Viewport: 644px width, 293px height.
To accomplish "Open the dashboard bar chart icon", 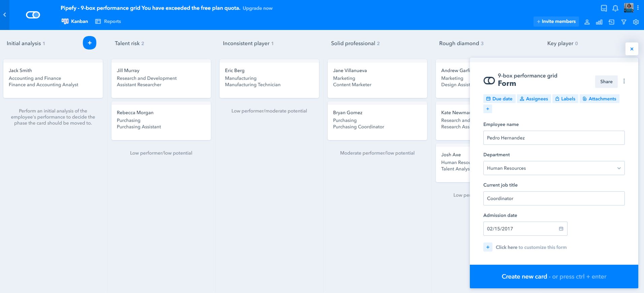I will (x=599, y=22).
